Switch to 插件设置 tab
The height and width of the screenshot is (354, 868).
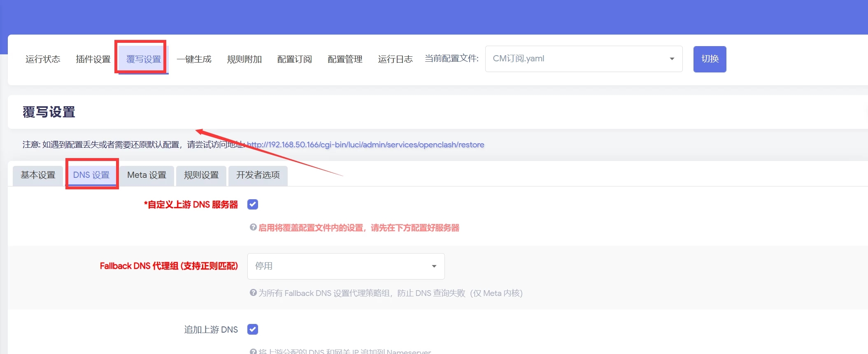point(93,59)
